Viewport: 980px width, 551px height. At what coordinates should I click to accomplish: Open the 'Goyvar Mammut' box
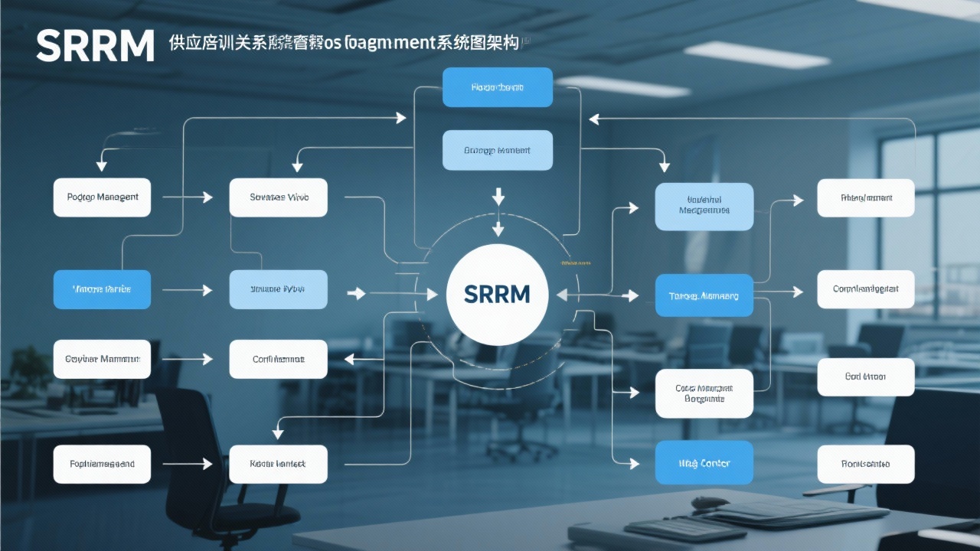coord(102,359)
